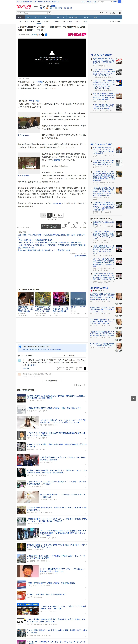Close the reaction tooltip popup
The image size is (138, 644).
coord(60,225)
